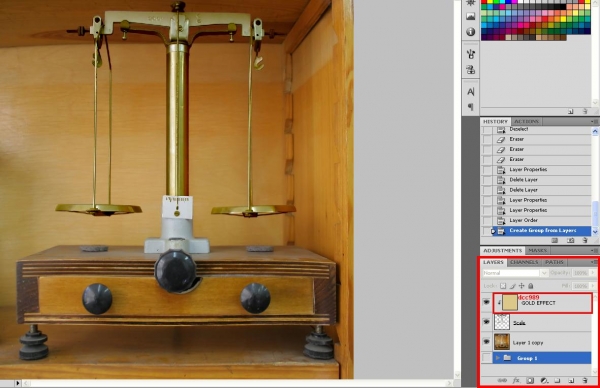
Task: Click History panel scroll down arrow
Action: coord(595,231)
